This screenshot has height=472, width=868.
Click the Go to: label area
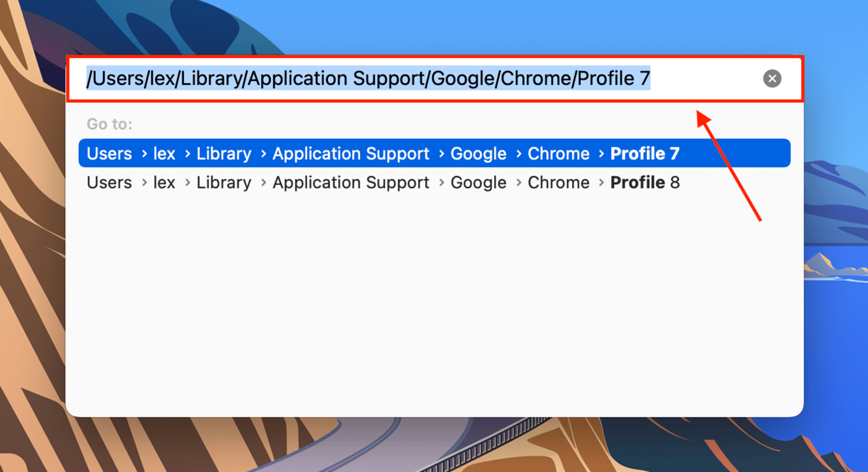tap(110, 124)
